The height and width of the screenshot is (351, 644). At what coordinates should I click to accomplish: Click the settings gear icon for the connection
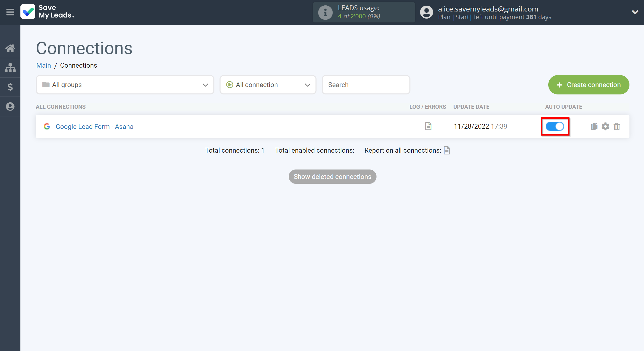[x=605, y=126]
